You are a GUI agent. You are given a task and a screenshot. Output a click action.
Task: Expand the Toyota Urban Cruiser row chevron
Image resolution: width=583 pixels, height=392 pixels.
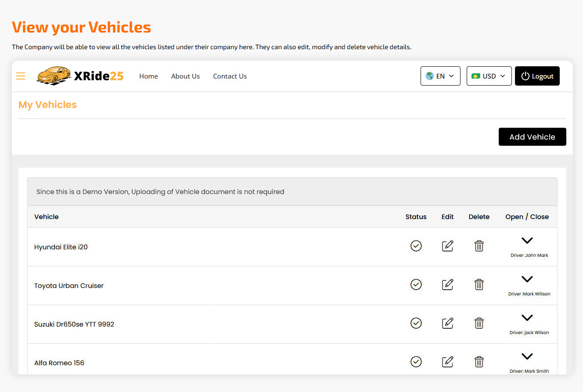(x=527, y=279)
